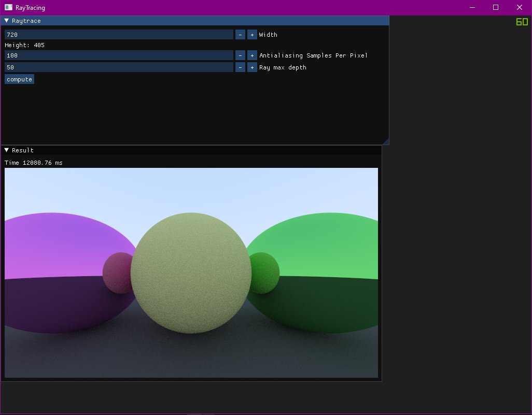The image size is (532, 415).
Task: Close the RayTracing window
Action: [520, 7]
